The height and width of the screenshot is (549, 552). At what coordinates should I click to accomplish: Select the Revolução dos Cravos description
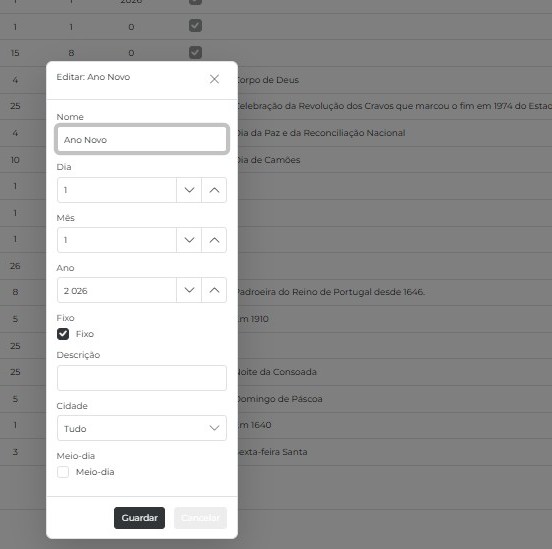(x=395, y=106)
